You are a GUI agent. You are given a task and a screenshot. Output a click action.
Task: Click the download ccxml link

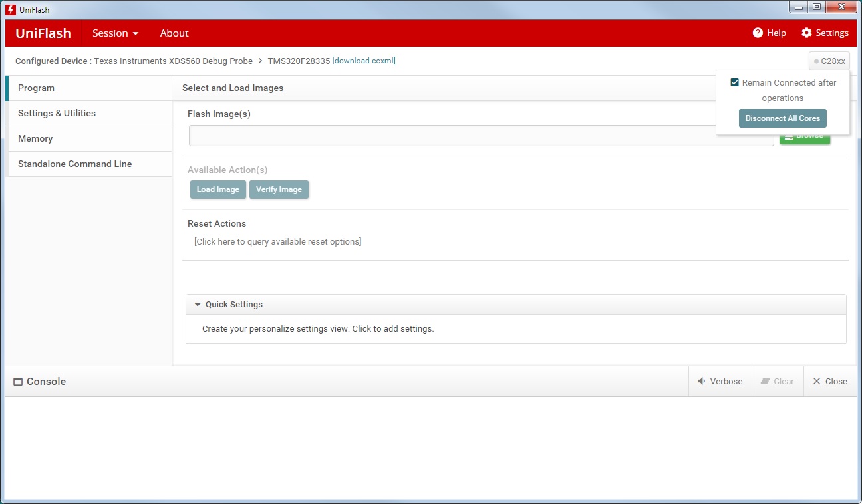pos(364,61)
